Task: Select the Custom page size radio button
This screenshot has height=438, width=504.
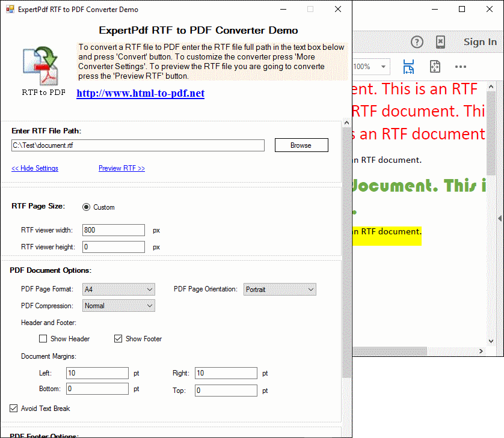Action: coord(86,207)
